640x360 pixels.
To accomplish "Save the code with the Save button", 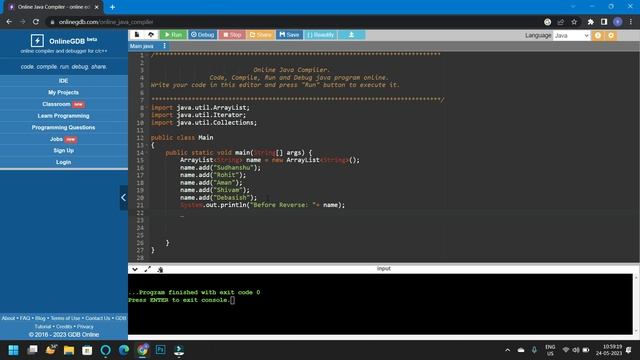I will pos(289,35).
